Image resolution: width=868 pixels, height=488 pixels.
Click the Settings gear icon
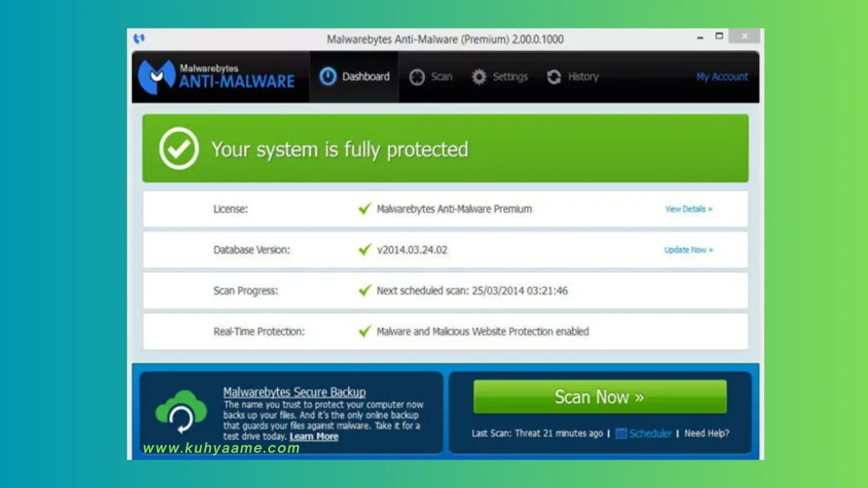[x=479, y=77]
